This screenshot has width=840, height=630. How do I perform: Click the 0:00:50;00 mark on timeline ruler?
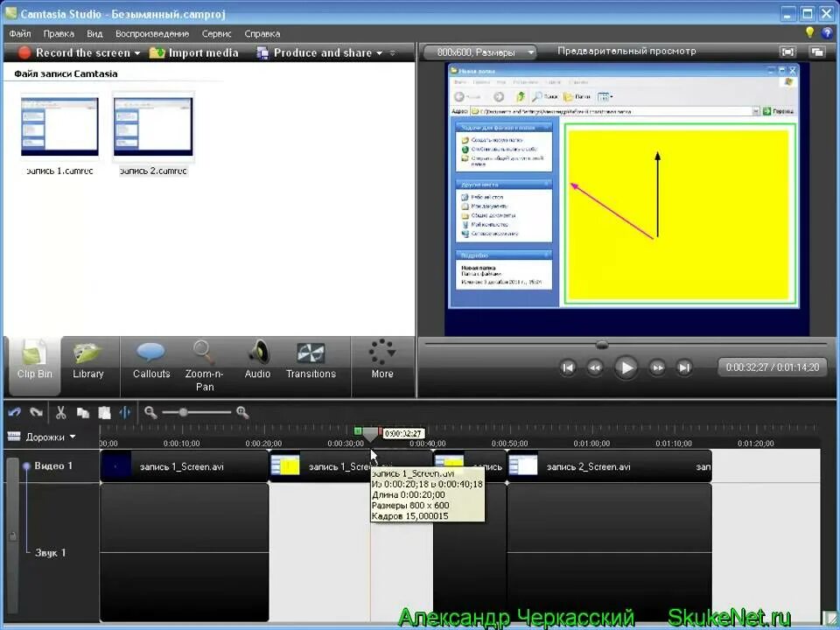click(509, 444)
